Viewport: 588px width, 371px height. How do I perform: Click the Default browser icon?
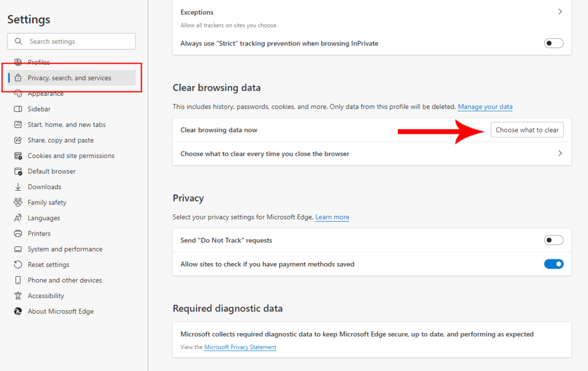pyautogui.click(x=17, y=171)
